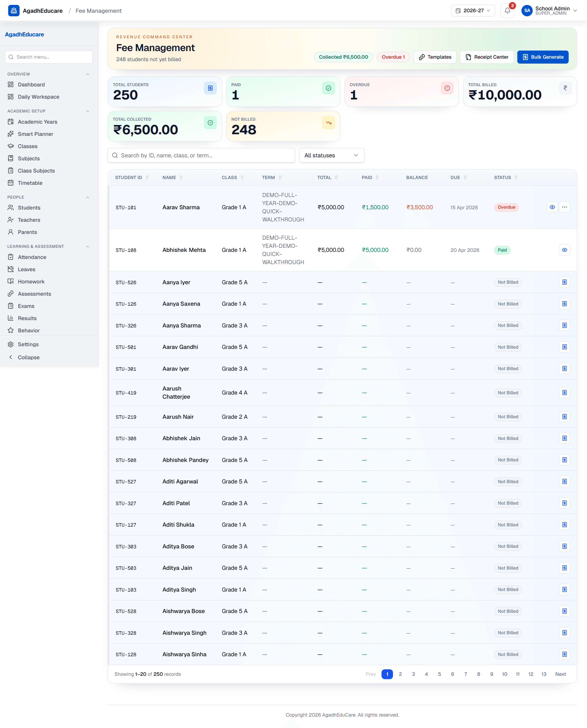Image resolution: width=587 pixels, height=728 pixels.
Task: Generate bill icon for Aarush Chatterjee
Action: 564,393
